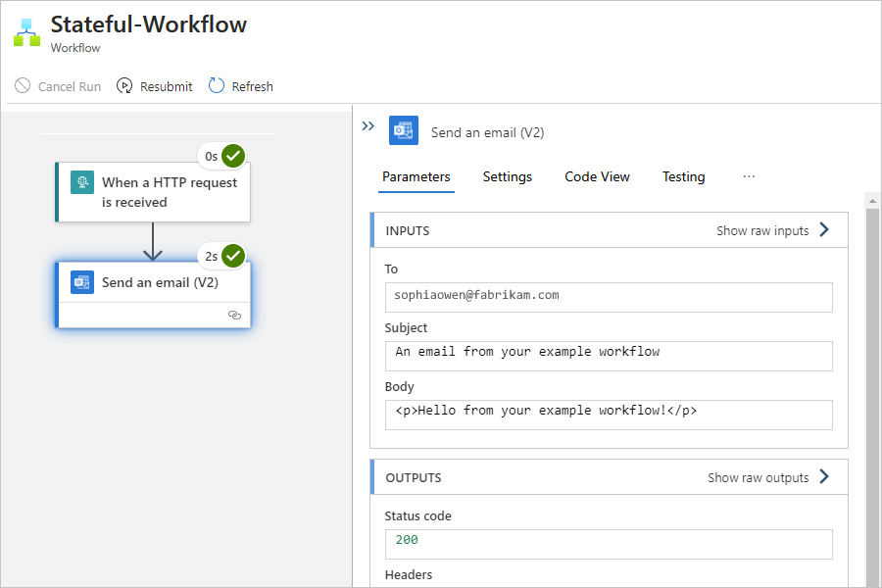882x588 pixels.
Task: Click the green checkmark on the email action
Action: point(233,257)
